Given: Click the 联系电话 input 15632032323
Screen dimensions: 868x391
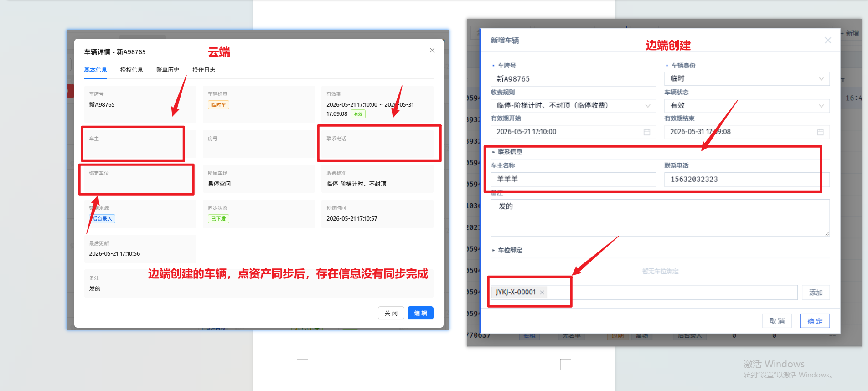Looking at the screenshot, I should click(x=747, y=180).
